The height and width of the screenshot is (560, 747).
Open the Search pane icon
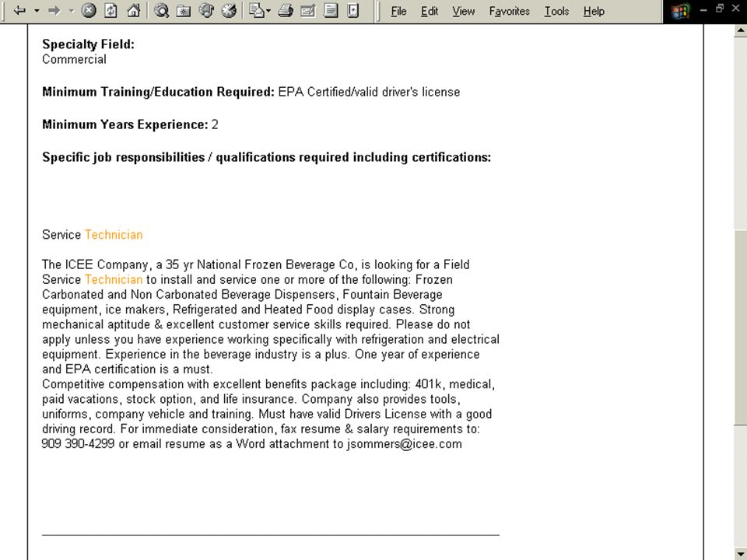click(x=162, y=10)
